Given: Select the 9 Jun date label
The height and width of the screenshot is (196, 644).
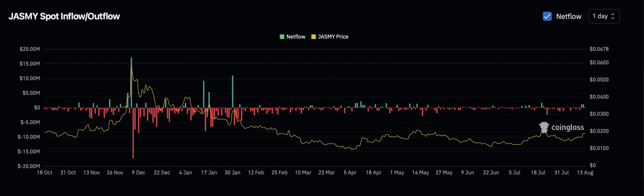Looking at the screenshot, I should point(468,173).
